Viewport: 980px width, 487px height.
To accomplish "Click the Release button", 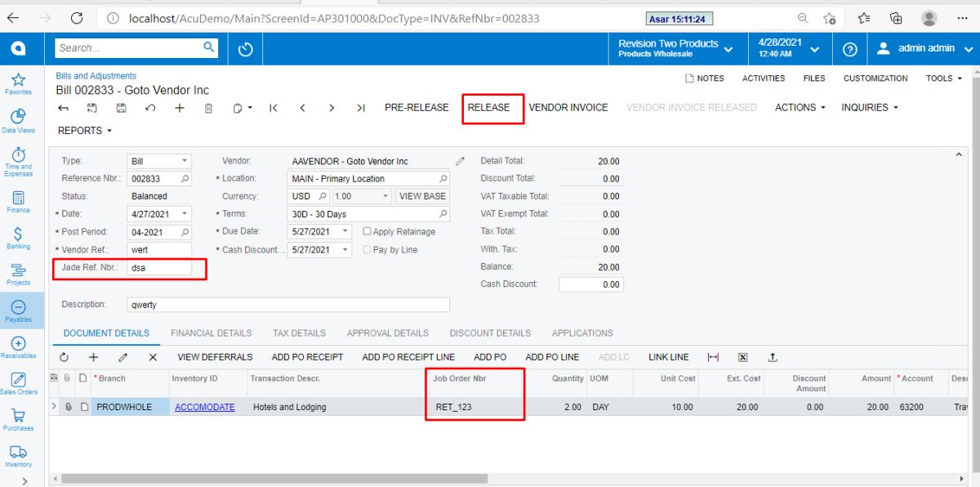I will 488,107.
